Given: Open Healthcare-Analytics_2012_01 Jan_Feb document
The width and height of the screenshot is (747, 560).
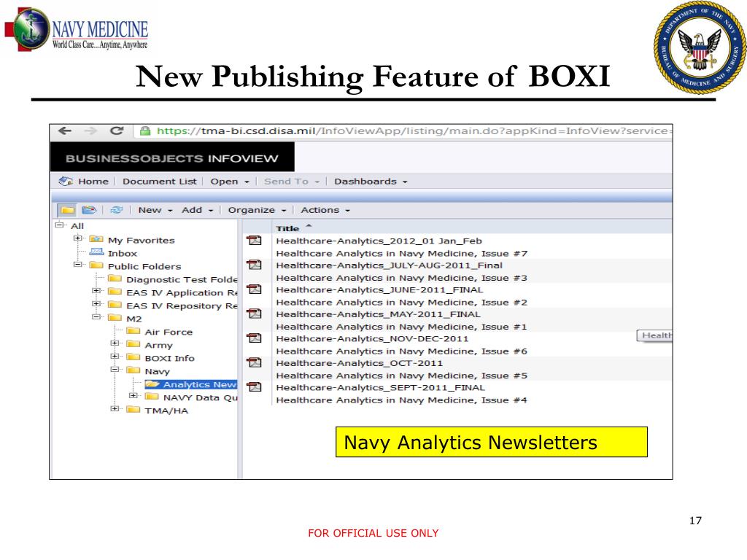Looking at the screenshot, I should (379, 241).
